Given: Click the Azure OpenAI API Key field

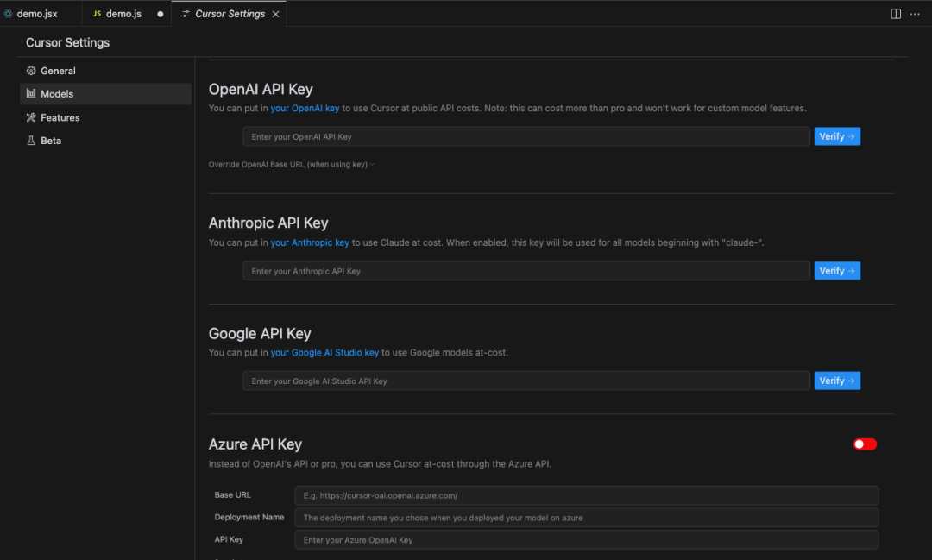Looking at the screenshot, I should [587, 540].
